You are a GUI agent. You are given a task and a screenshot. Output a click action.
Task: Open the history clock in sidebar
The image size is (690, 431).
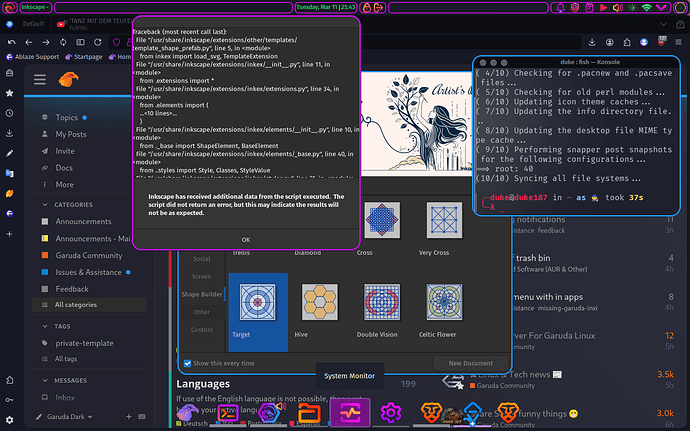point(9,113)
